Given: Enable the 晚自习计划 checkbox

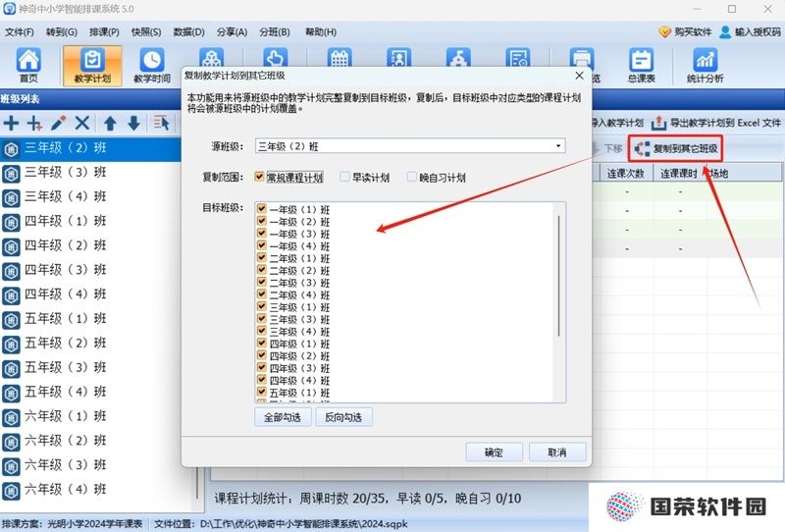Looking at the screenshot, I should coord(411,177).
